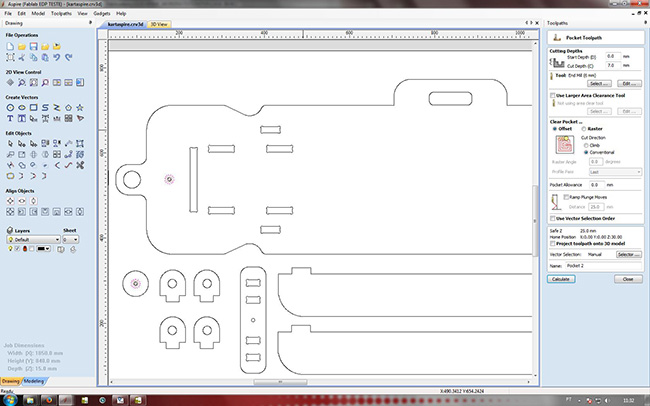650x406 pixels.
Task: Click the Cut scissors icon
Action: [x=22, y=57]
